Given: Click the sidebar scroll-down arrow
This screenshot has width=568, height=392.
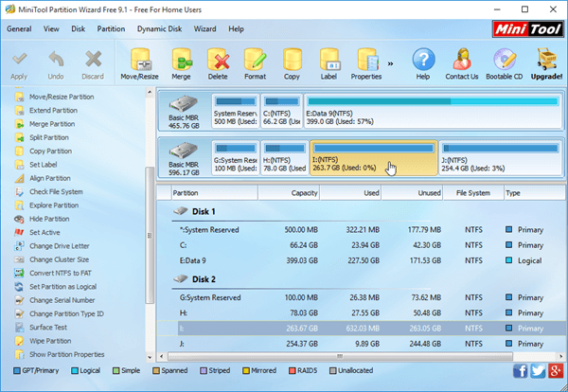Looking at the screenshot, I should (150, 357).
